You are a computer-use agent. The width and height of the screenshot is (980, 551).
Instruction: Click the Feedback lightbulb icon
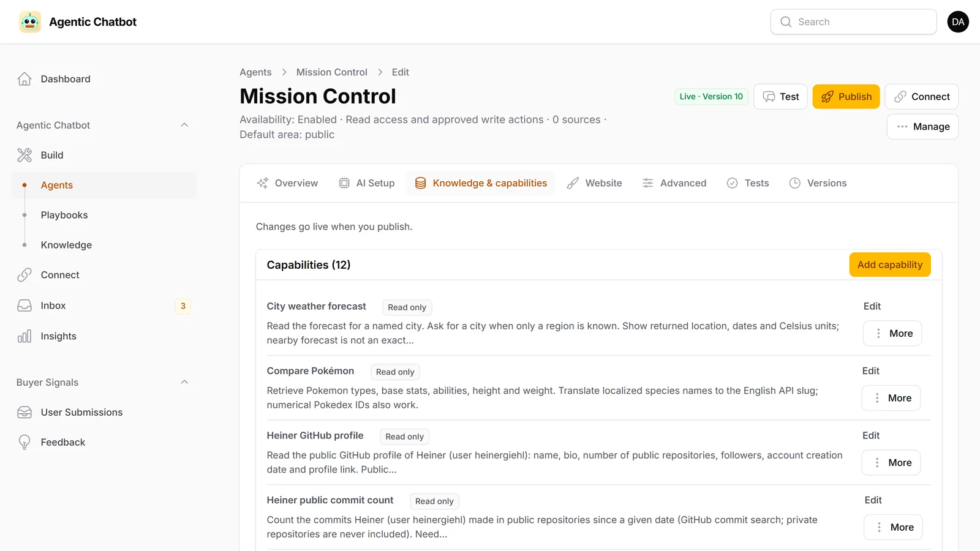click(x=24, y=442)
